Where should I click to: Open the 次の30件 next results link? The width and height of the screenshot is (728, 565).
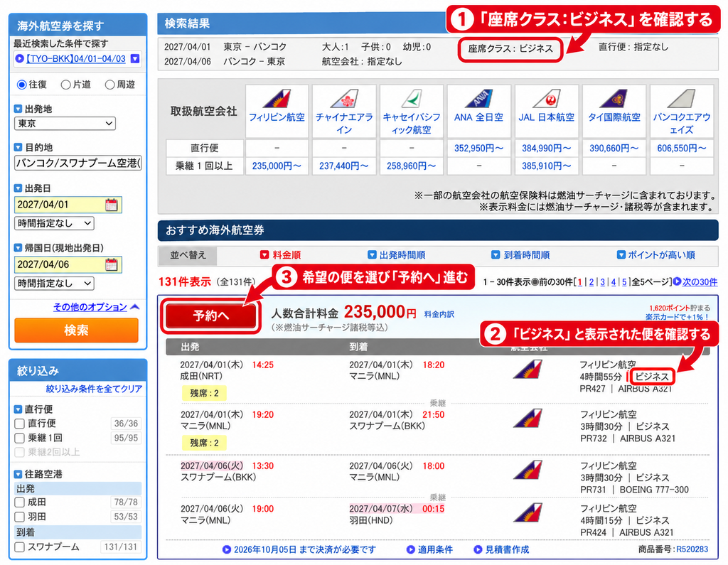(700, 281)
